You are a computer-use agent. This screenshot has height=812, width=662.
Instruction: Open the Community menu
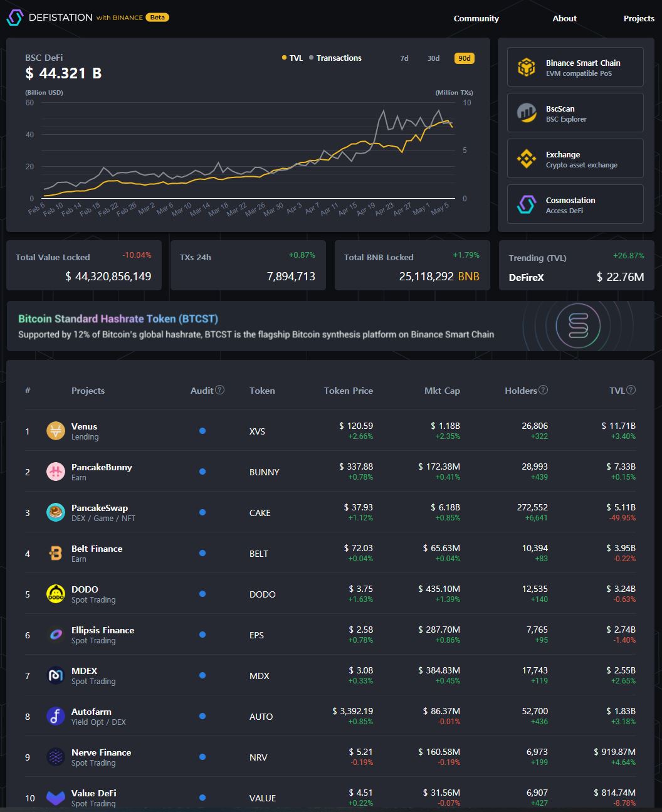476,18
